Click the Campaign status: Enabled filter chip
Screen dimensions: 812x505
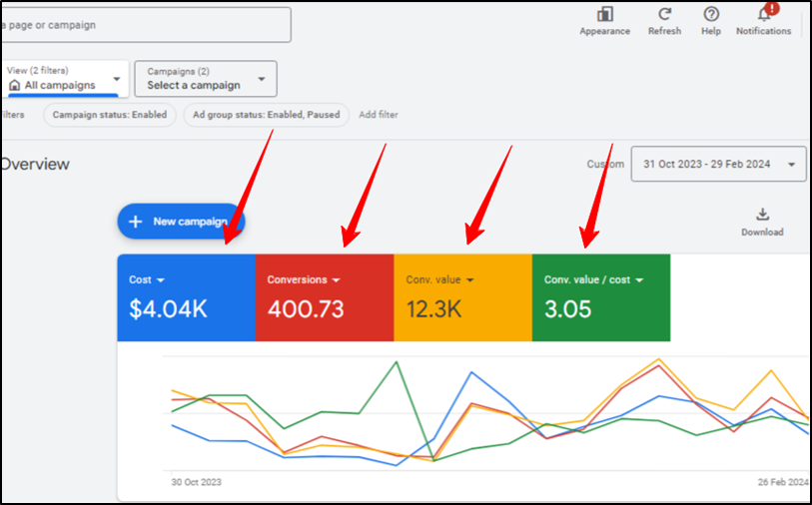110,115
